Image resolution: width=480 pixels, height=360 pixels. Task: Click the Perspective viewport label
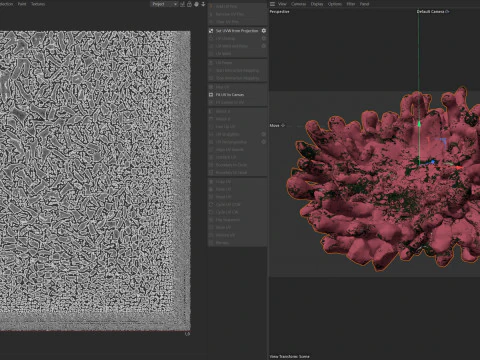click(279, 12)
